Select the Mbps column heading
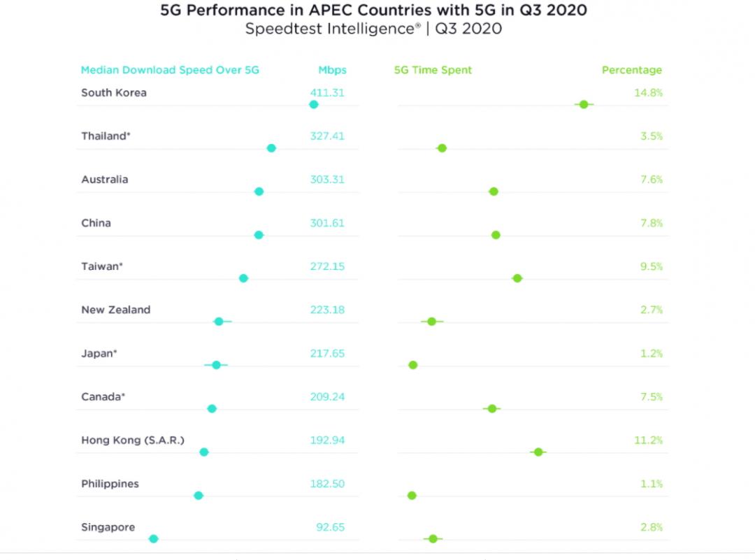Screen dimensions: 755x560 pyautogui.click(x=332, y=70)
